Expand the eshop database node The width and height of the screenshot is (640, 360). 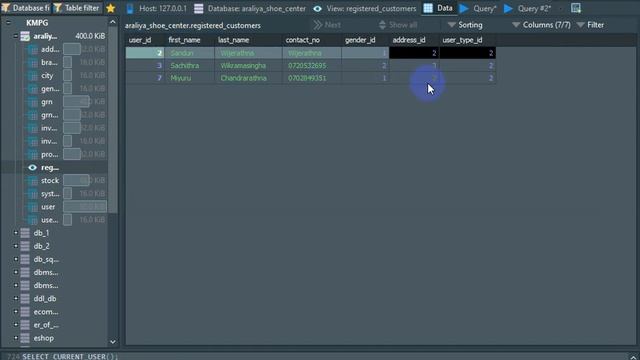(x=16, y=338)
